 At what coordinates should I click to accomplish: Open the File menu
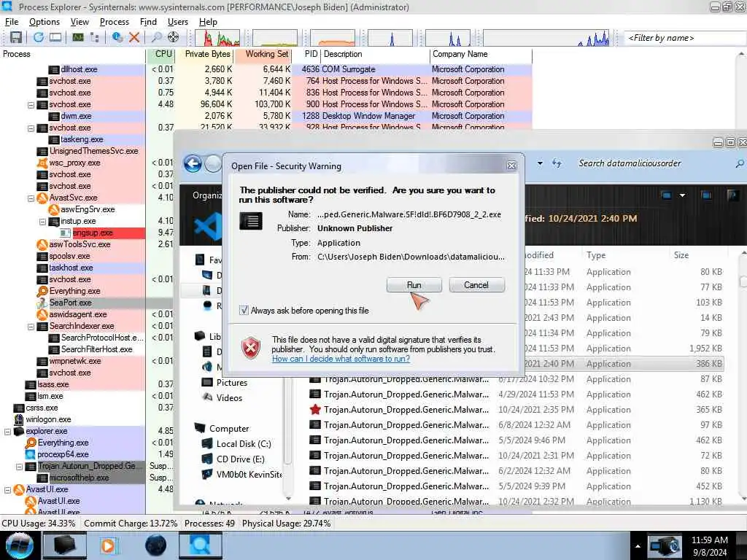pyautogui.click(x=12, y=22)
